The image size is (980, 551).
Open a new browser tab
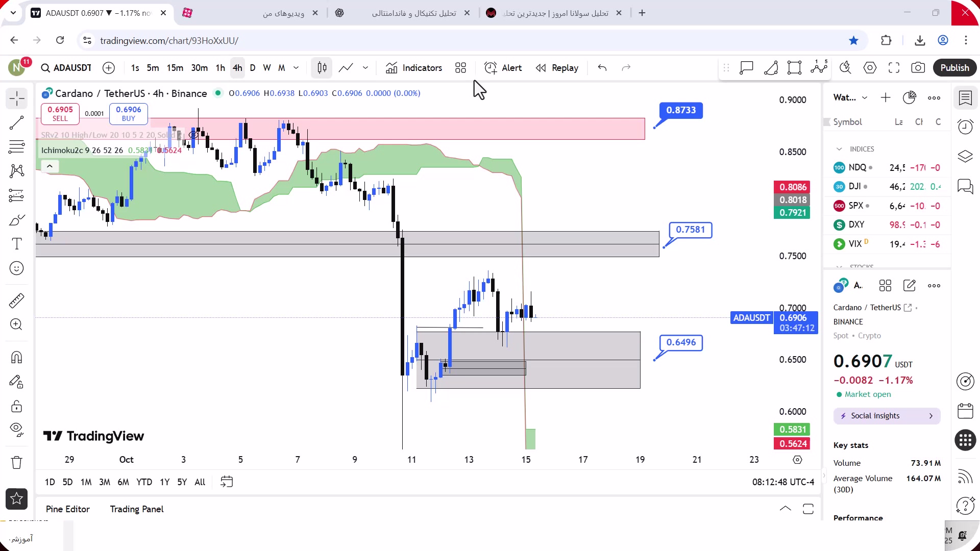pos(642,13)
